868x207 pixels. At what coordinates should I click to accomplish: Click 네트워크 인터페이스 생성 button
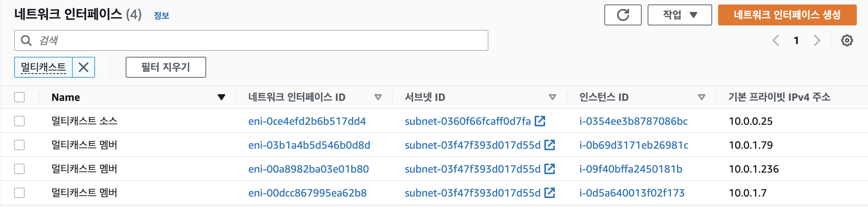point(787,15)
